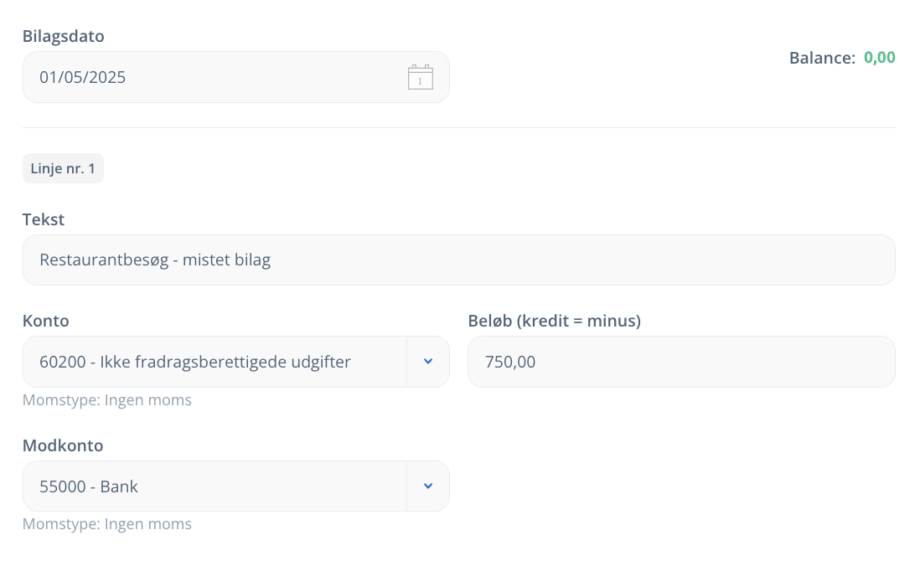
Task: Click the Konto label
Action: (46, 321)
